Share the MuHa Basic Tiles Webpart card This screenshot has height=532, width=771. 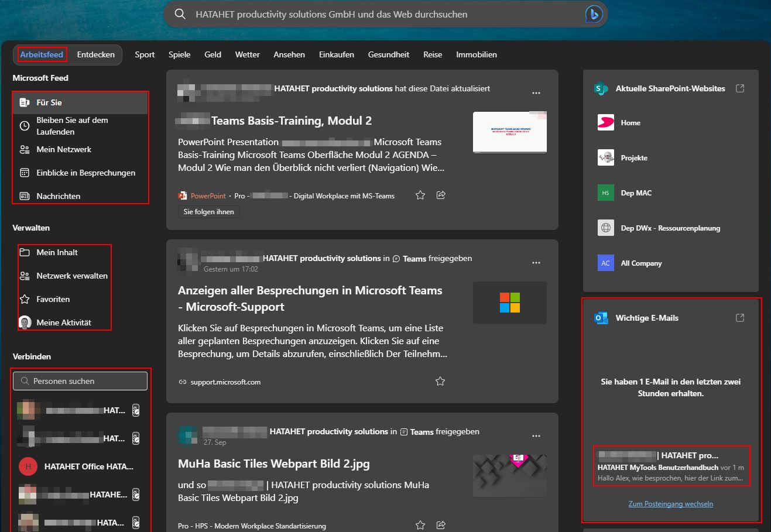tap(441, 526)
